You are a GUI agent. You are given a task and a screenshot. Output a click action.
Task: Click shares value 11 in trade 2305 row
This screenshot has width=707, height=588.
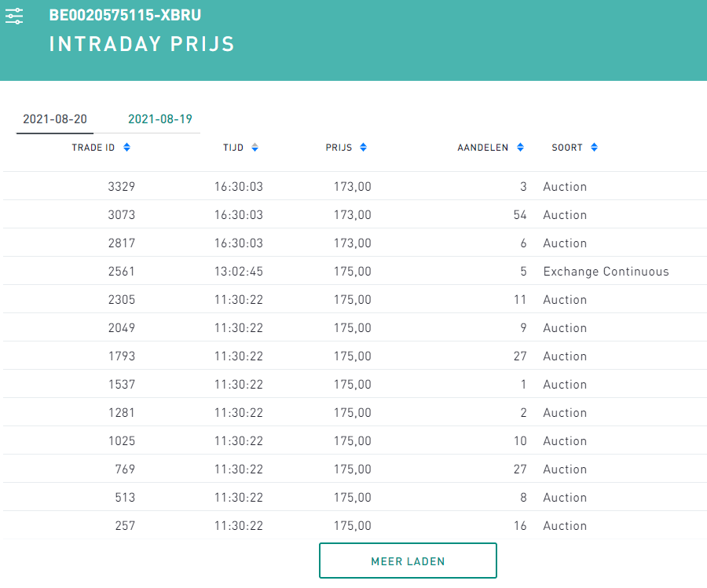tap(520, 300)
